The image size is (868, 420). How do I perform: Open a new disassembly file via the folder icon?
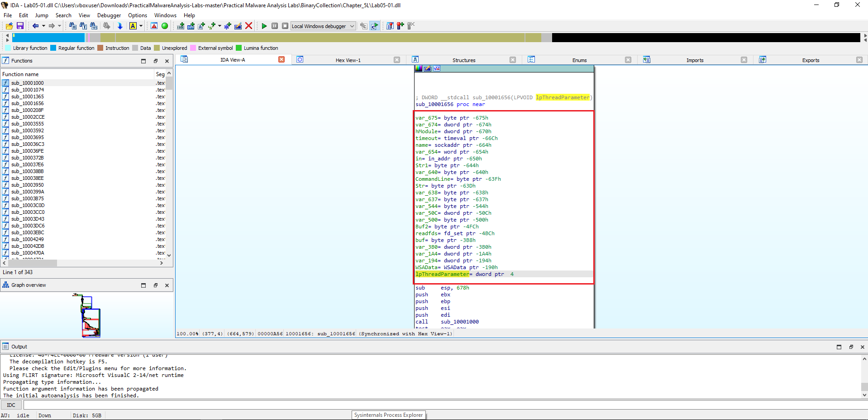coord(8,26)
